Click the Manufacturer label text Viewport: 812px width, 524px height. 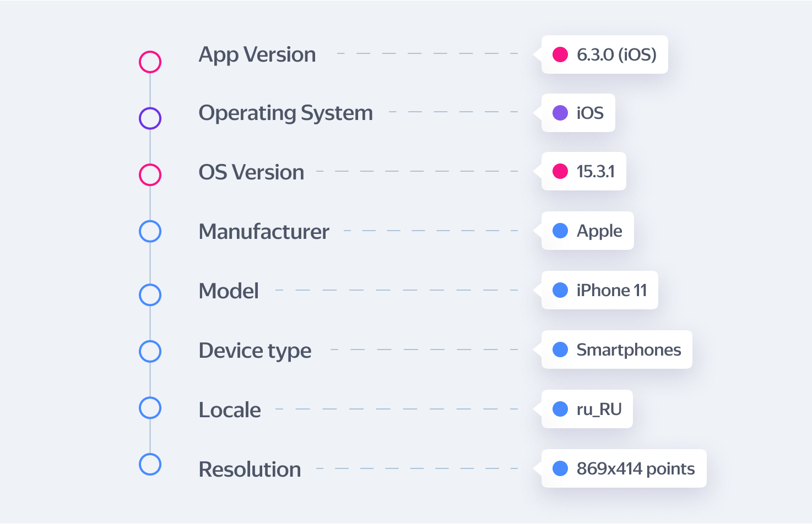263,231
